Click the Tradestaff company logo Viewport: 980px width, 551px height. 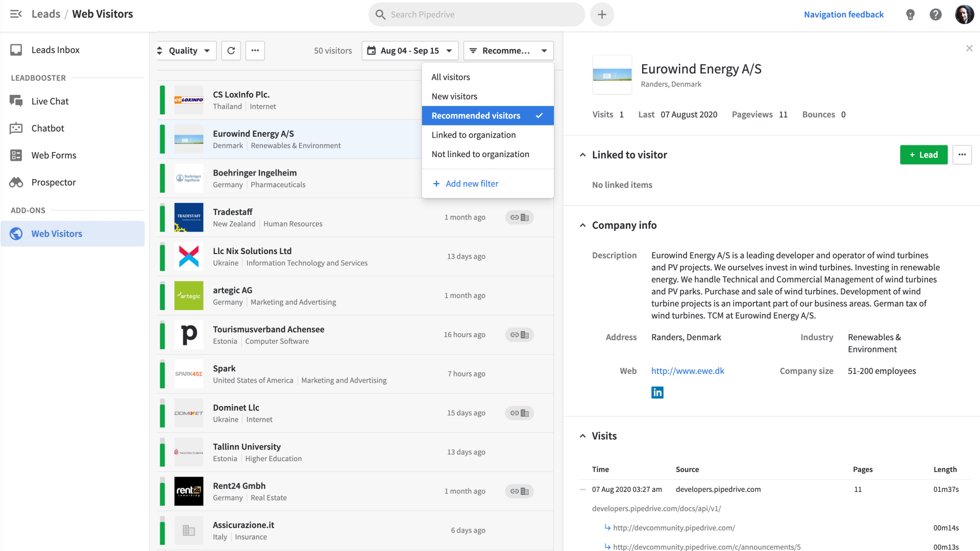point(189,217)
